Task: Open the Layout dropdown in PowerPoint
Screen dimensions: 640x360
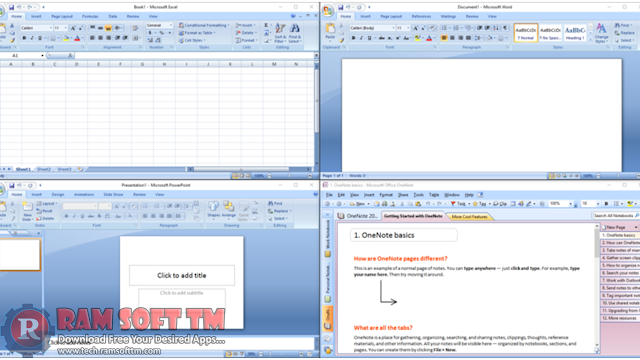Action: pos(47,203)
